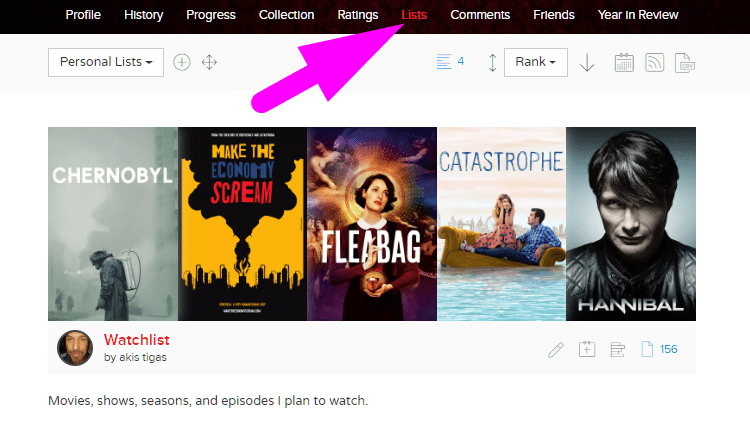This screenshot has height=441, width=750.
Task: Click the add new list plus icon
Action: click(x=182, y=62)
